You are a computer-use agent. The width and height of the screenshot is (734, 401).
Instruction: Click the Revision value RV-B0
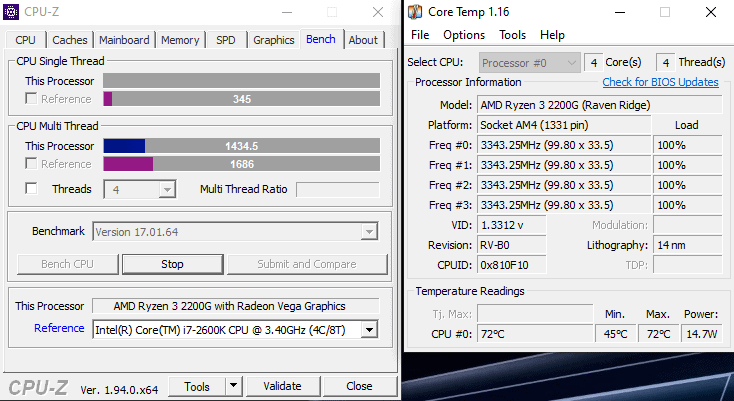[x=512, y=245]
